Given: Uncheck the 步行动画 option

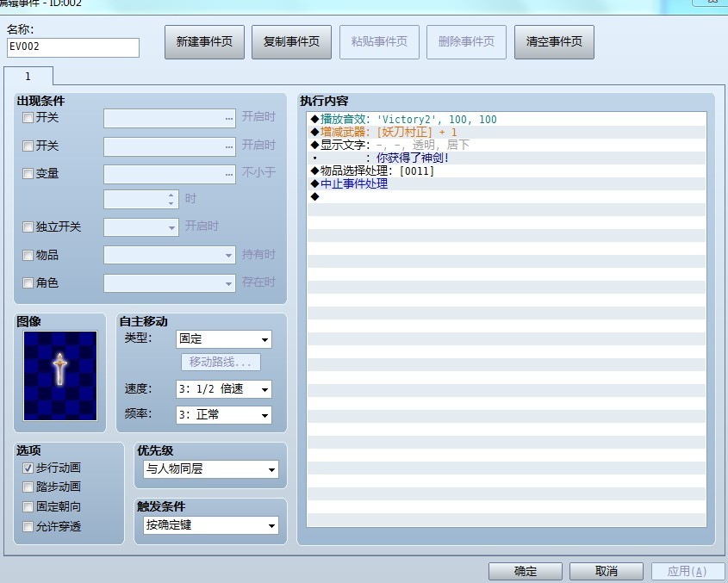Looking at the screenshot, I should click(28, 468).
